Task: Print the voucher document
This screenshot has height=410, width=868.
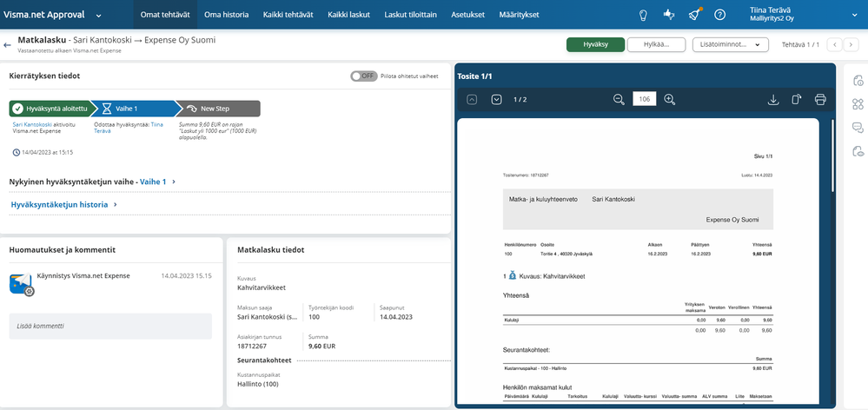Action: tap(820, 100)
